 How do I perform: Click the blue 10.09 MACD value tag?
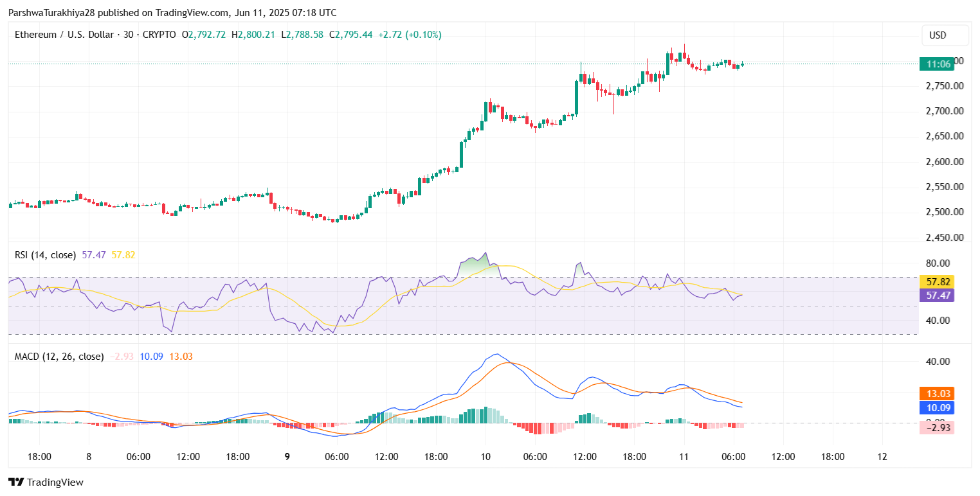pyautogui.click(x=936, y=407)
